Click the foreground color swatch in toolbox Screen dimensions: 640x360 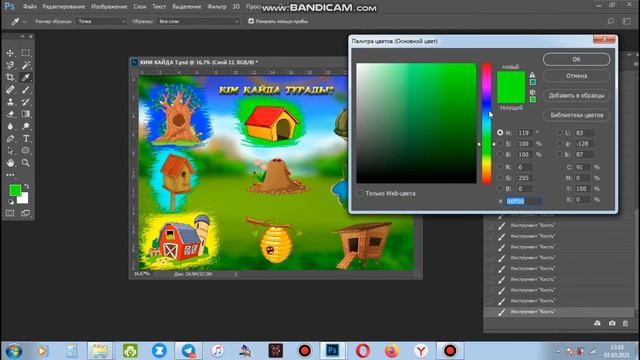[x=15, y=190]
